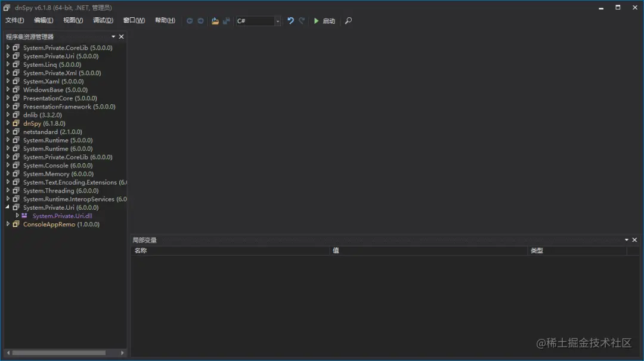Start debugging with the 启动 button
The width and height of the screenshot is (644, 361).
pos(324,21)
